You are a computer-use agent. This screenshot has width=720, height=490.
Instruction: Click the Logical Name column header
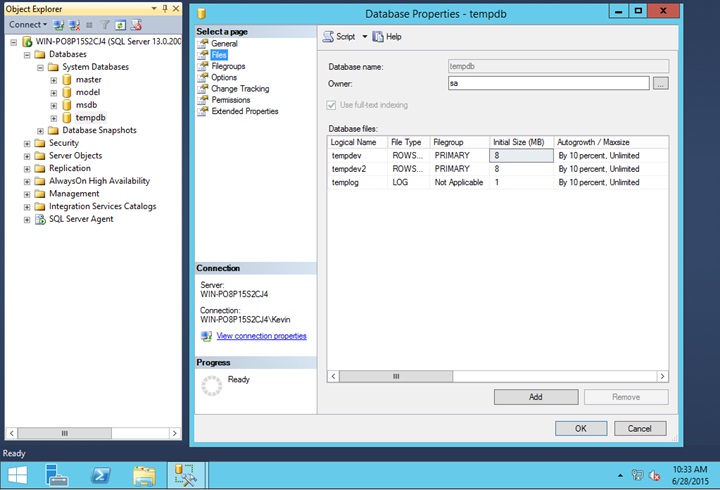[x=358, y=142]
